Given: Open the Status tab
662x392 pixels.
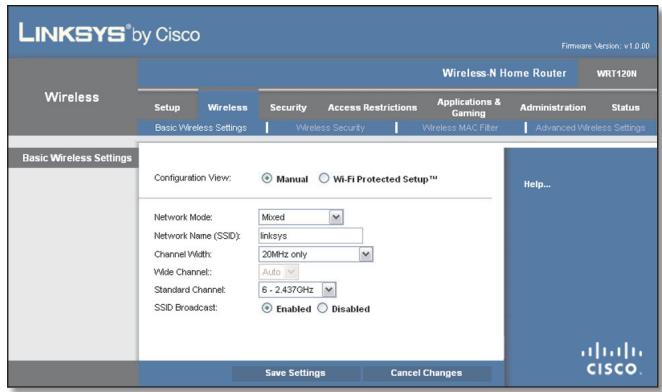Looking at the screenshot, I should tap(625, 107).
